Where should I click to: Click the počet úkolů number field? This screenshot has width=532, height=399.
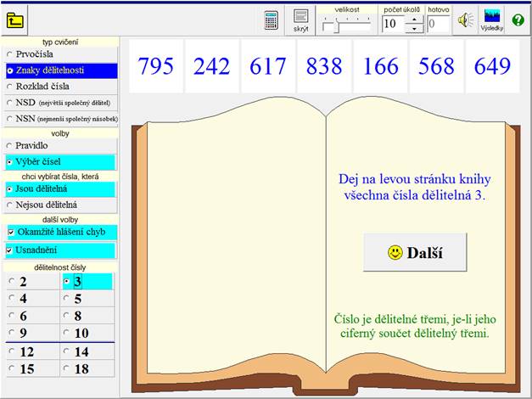point(393,24)
